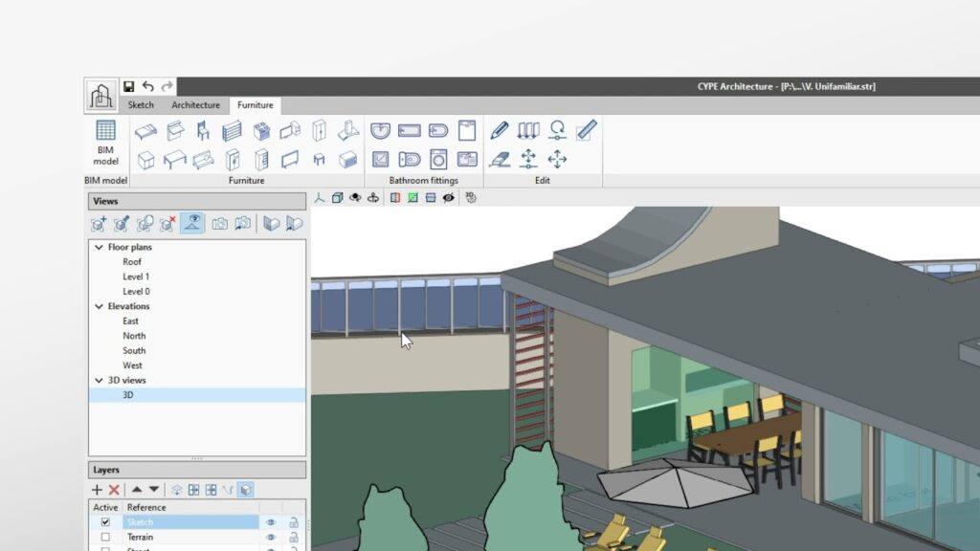
Task: Select the eraser delete tool
Action: [499, 160]
